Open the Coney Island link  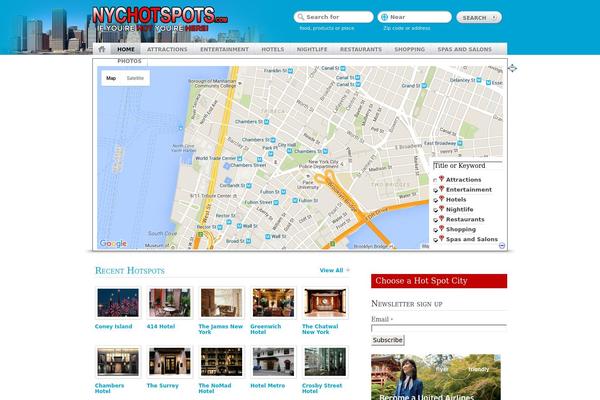(114, 327)
